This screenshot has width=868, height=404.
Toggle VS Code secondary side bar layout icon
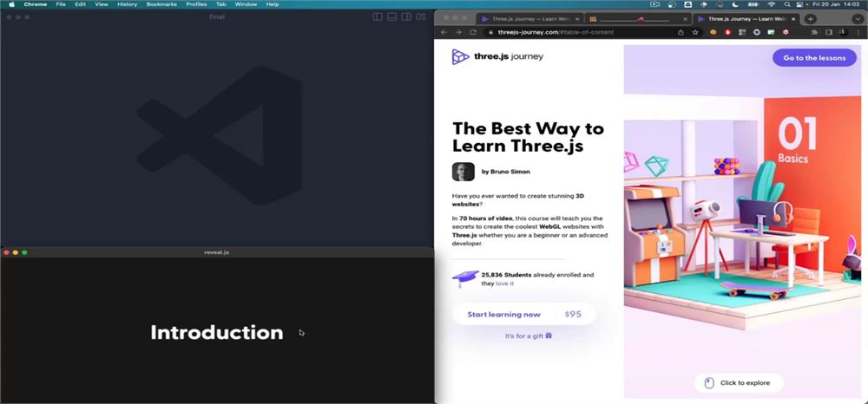point(406,16)
